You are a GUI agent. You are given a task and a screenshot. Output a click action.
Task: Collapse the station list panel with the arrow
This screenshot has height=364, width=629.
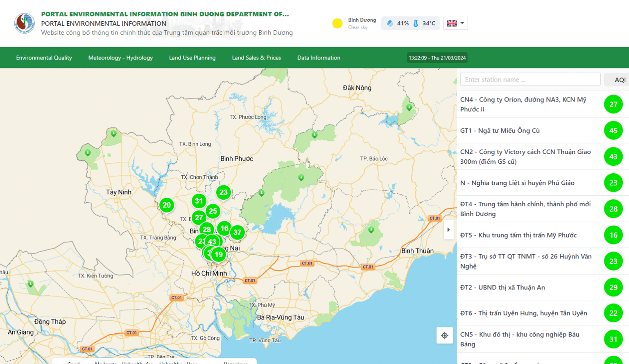448,230
